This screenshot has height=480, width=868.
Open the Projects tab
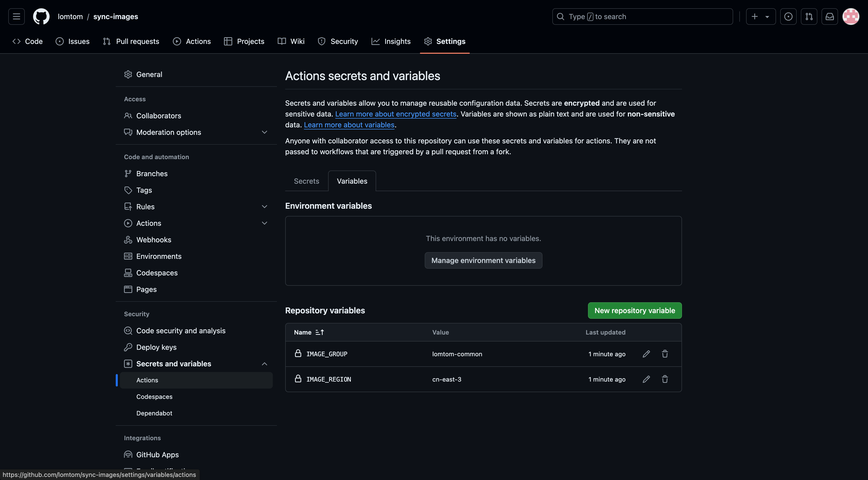pyautogui.click(x=244, y=41)
